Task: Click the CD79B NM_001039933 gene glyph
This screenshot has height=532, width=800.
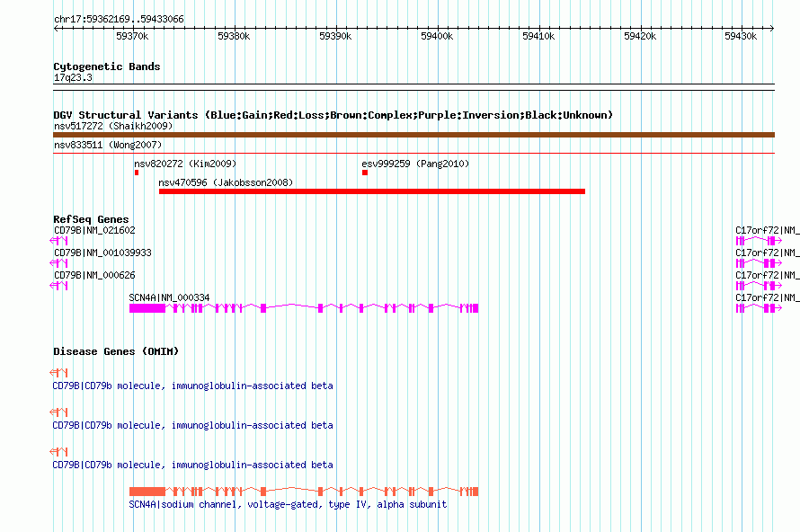Action: (58, 263)
